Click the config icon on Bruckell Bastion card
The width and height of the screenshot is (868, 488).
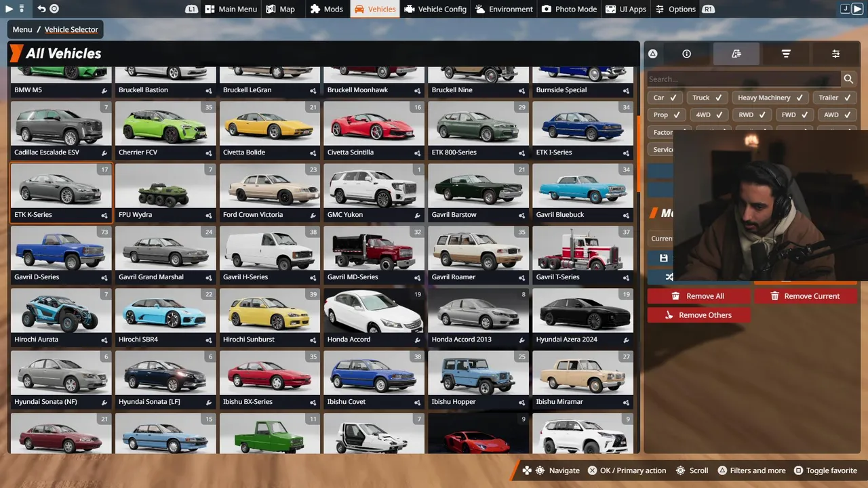[x=209, y=90]
